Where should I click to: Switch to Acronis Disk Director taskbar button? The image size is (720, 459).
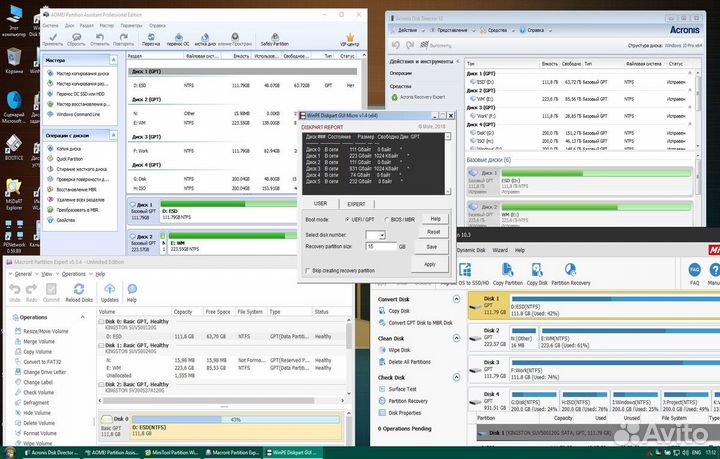click(x=51, y=453)
